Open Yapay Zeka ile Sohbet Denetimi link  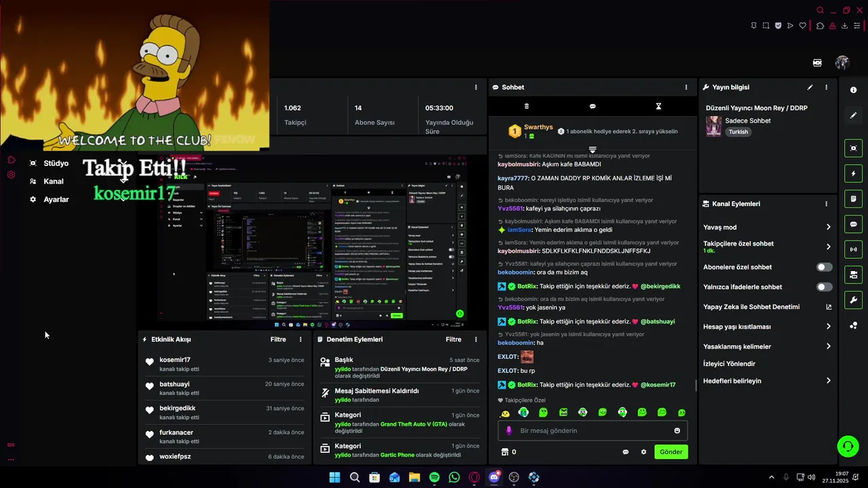tap(766, 307)
